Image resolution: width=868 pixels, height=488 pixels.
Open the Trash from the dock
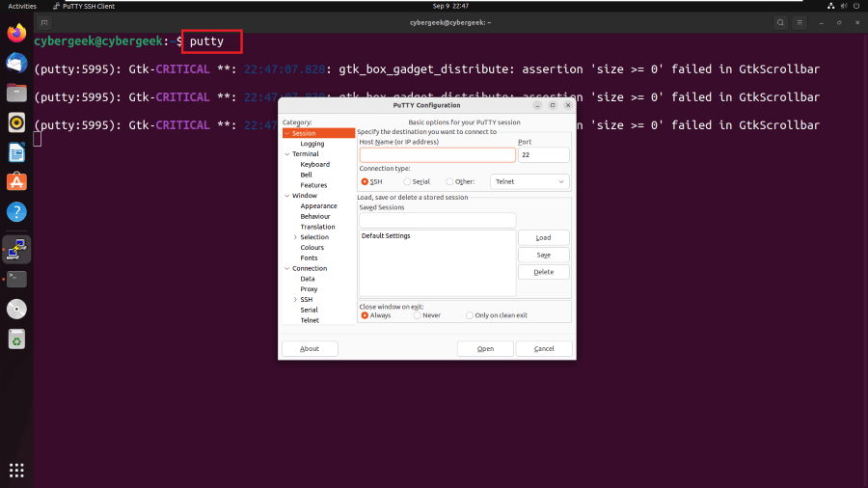[x=16, y=339]
